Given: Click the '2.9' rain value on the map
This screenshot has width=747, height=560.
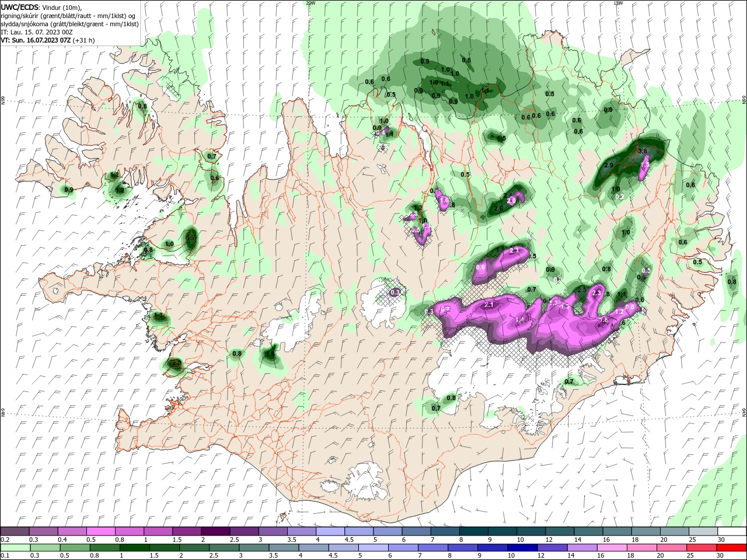Looking at the screenshot, I should click(x=608, y=166).
